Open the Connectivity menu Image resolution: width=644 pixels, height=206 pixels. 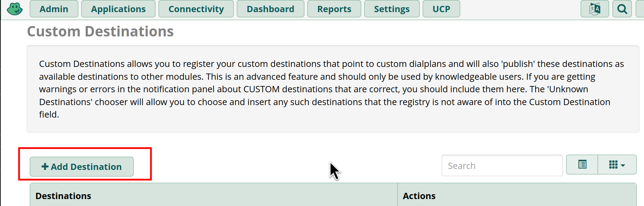pyautogui.click(x=196, y=9)
